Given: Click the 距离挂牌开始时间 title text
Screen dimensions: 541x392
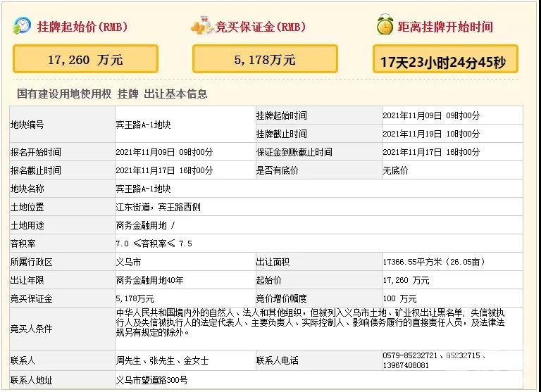Looking at the screenshot, I should (x=445, y=27).
